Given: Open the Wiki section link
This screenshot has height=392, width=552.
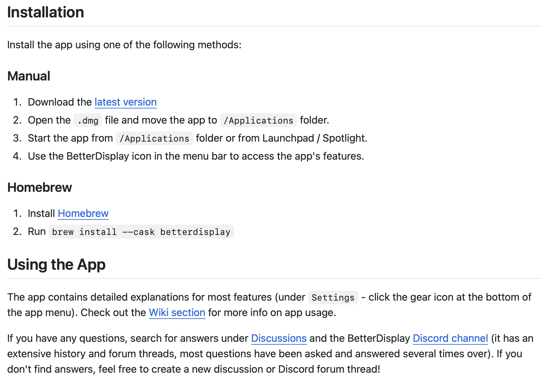Looking at the screenshot, I should 177,313.
